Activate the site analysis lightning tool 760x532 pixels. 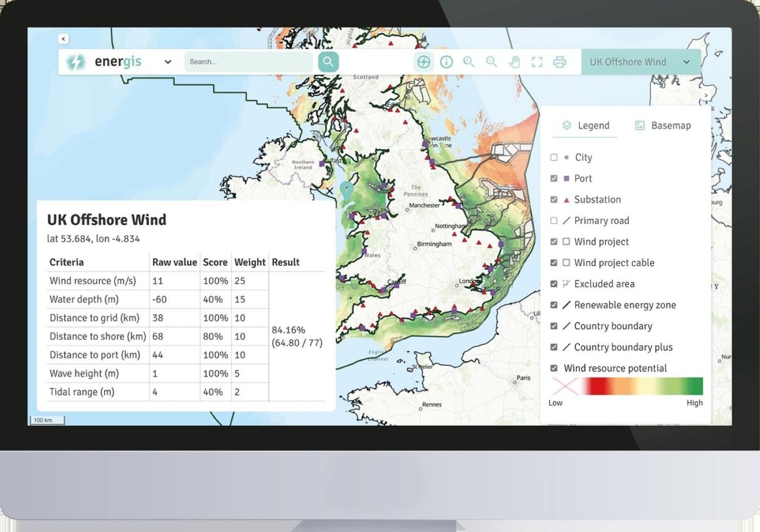pyautogui.click(x=424, y=62)
